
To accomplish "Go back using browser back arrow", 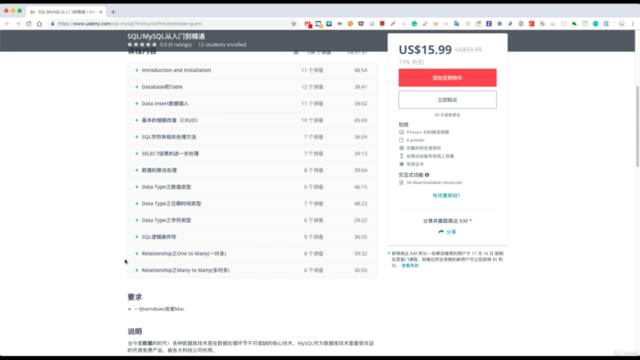I will pos(7,24).
